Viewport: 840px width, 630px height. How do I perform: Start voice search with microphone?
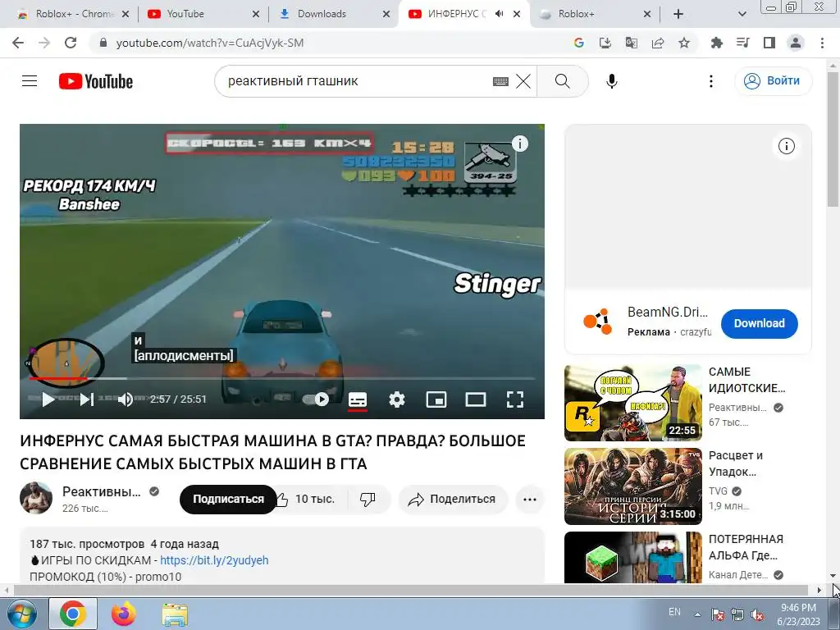click(612, 81)
